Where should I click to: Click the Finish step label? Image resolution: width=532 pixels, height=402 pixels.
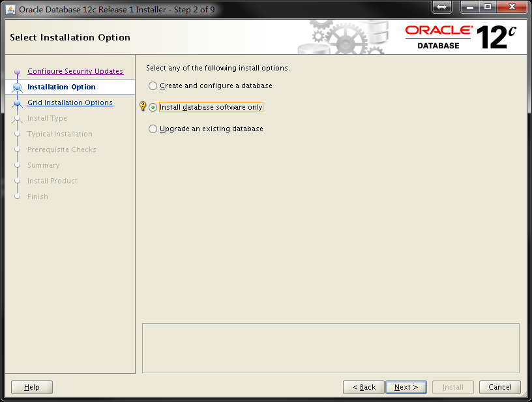pyautogui.click(x=38, y=196)
